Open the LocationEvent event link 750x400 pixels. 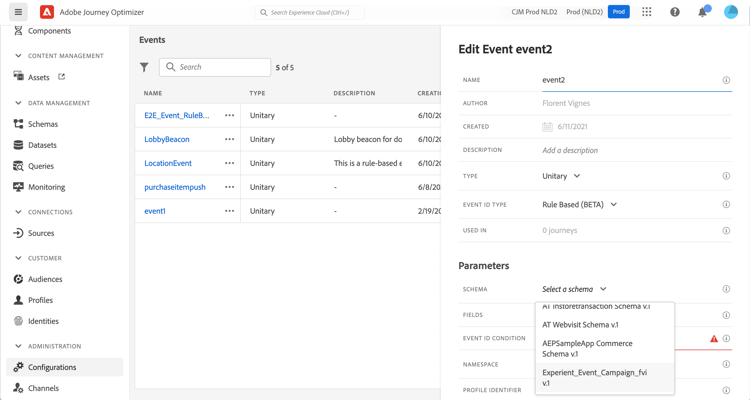click(x=168, y=163)
